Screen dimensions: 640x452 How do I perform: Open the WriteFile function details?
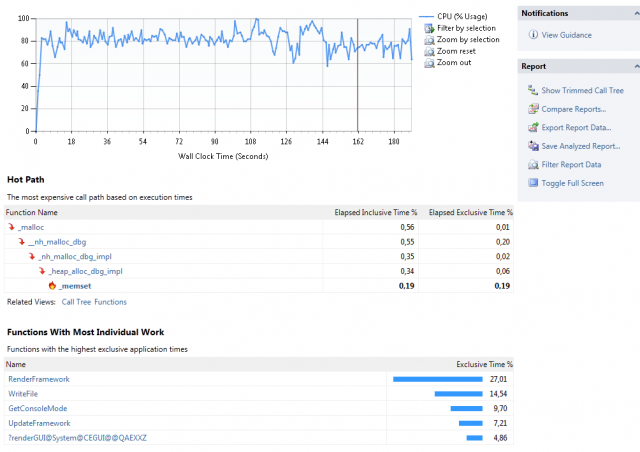pos(25,394)
